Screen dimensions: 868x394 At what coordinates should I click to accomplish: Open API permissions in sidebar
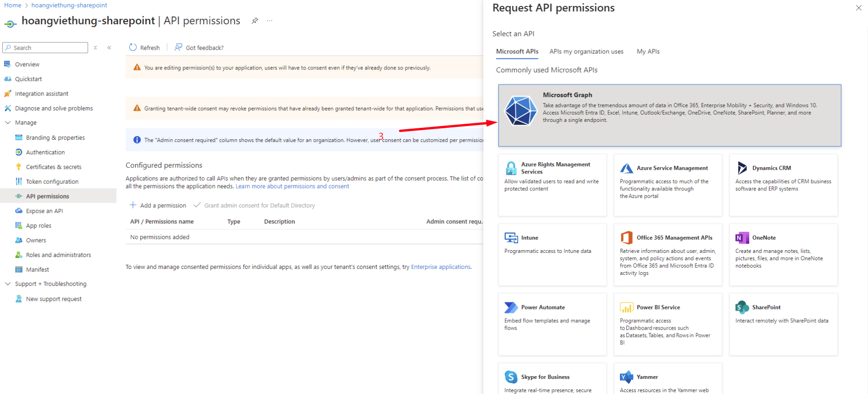(58, 196)
